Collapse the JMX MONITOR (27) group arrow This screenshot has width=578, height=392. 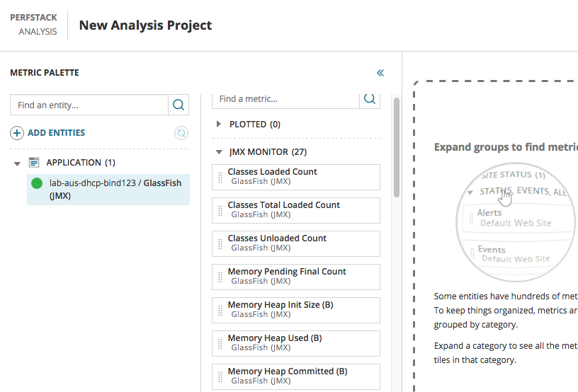220,151
